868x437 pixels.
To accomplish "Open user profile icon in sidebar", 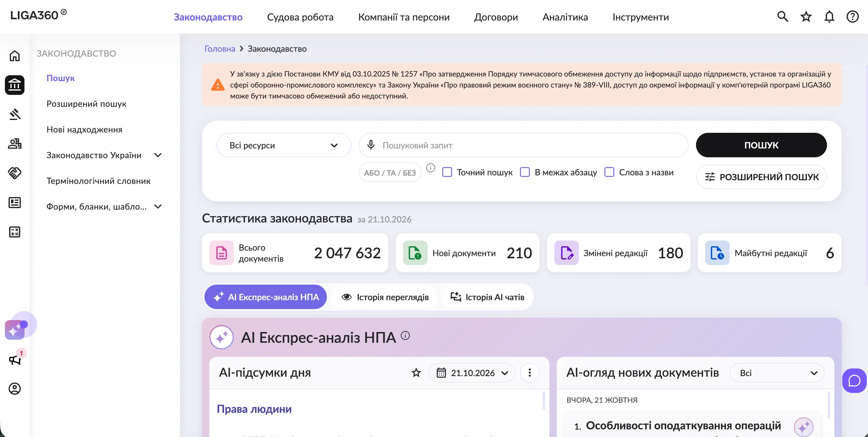I will click(14, 388).
